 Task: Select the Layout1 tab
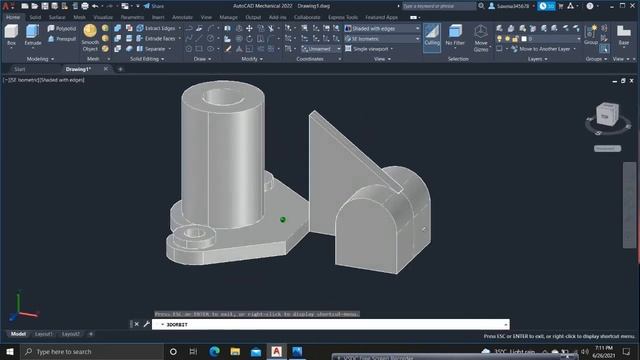click(x=44, y=334)
